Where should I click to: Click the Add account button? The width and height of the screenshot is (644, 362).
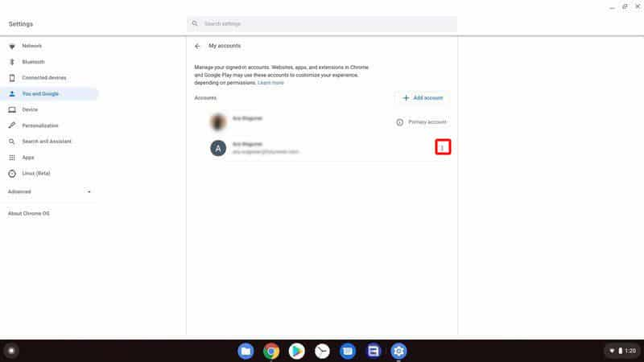(x=423, y=98)
